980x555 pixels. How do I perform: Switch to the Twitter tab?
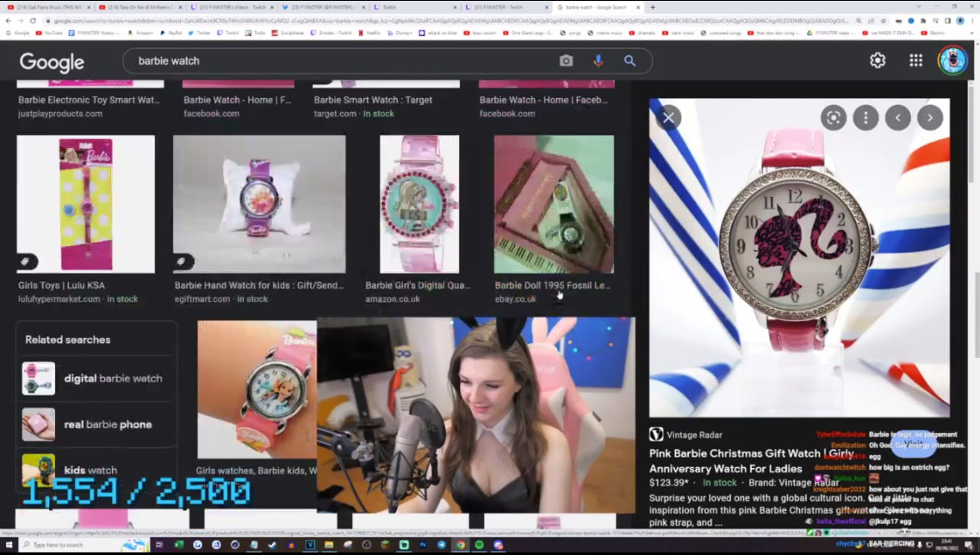point(324,7)
